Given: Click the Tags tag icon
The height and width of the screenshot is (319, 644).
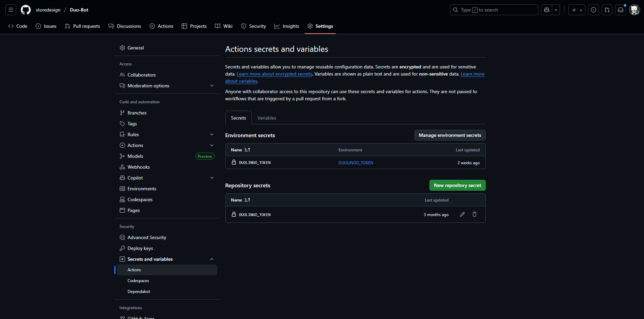Looking at the screenshot, I should (122, 124).
